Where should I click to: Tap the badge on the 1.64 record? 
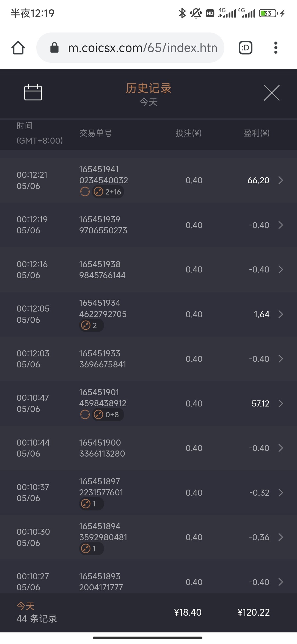pos(91,325)
